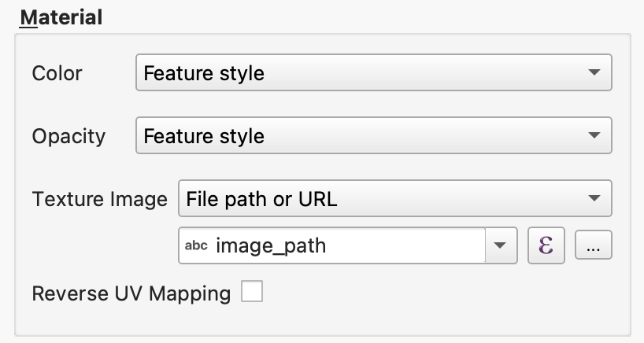
Task: Click the browse ellipsis button
Action: 594,245
